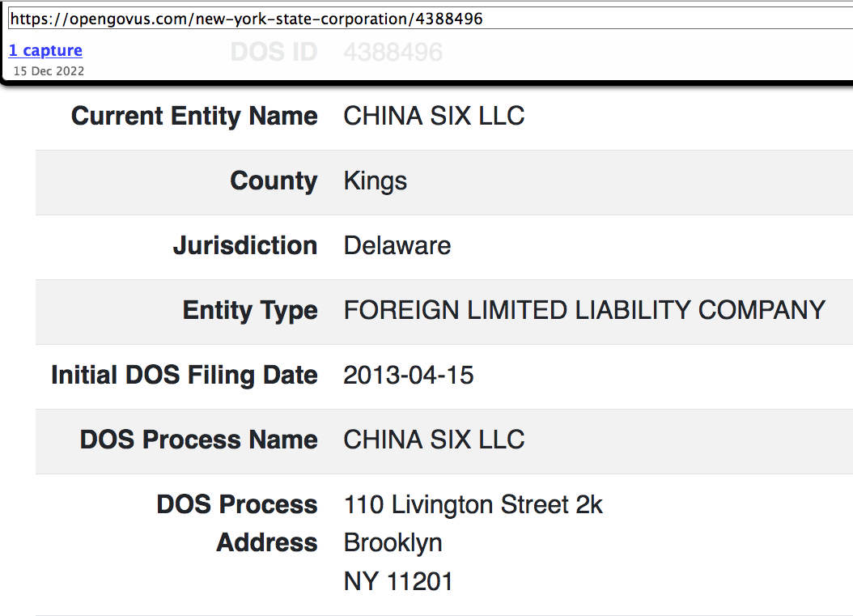Click the 2013-04-15 filing date
853x616 pixels.
tap(409, 375)
